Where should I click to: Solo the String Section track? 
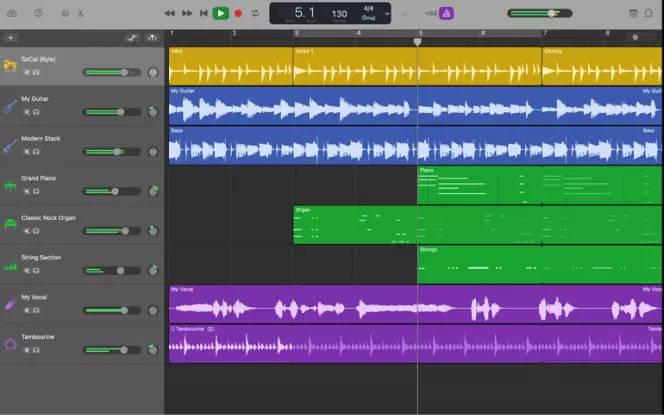pos(36,271)
